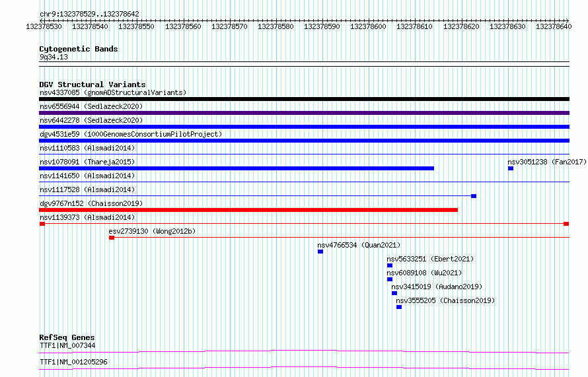Screen dimensions: 588x377
Task: Click ruler position 132378630
Action: coord(508,26)
